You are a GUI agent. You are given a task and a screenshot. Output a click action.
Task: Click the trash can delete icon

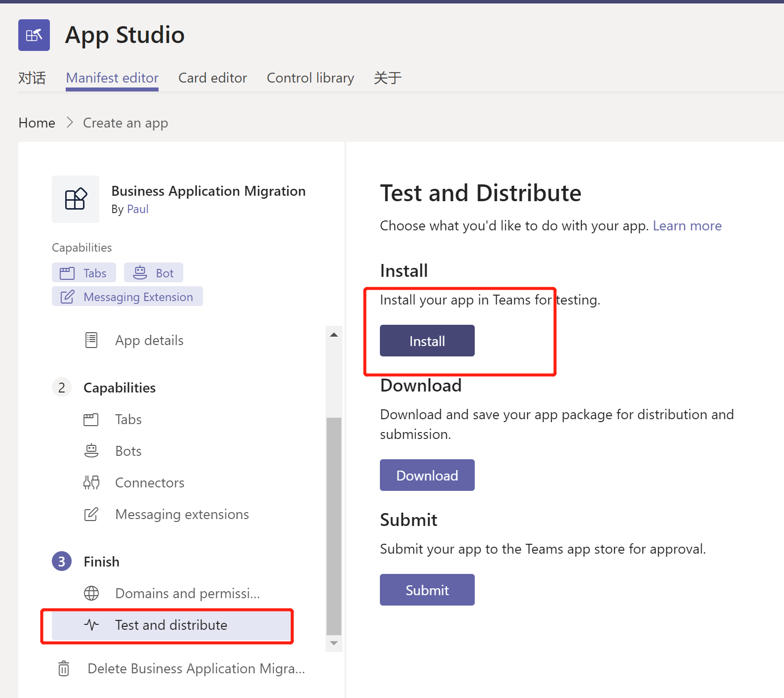(x=64, y=668)
